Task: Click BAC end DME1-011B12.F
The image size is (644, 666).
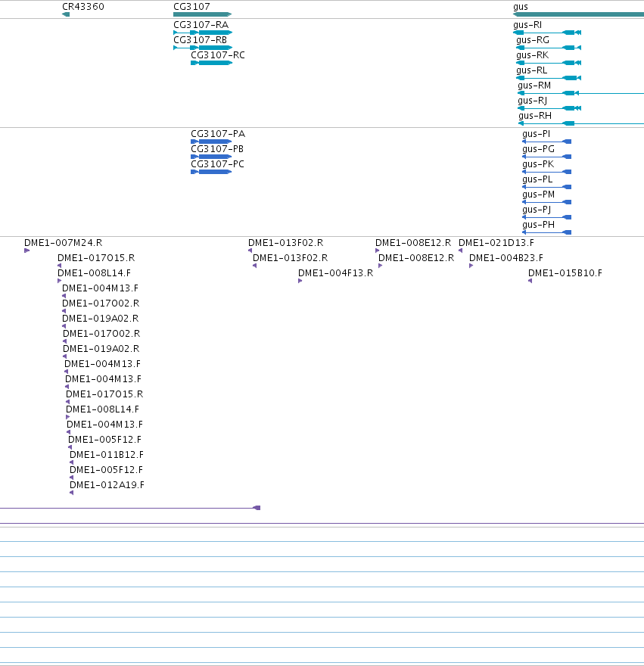Action: (71, 462)
